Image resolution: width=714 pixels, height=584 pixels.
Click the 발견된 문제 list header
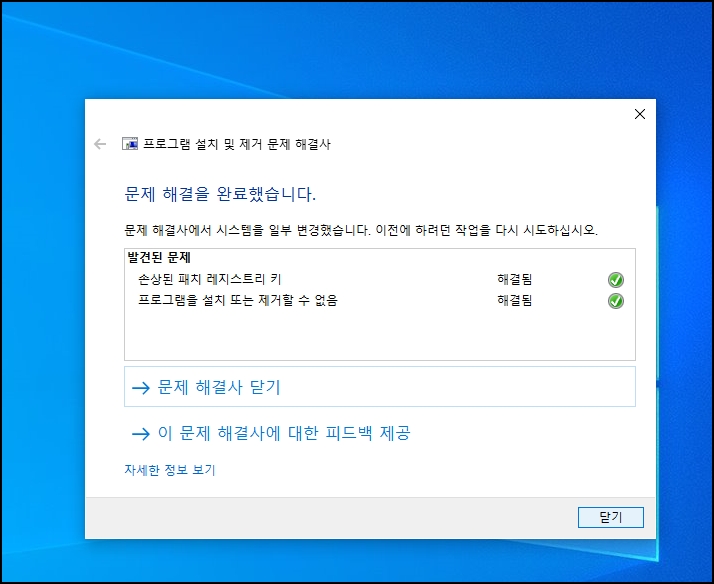coord(159,258)
